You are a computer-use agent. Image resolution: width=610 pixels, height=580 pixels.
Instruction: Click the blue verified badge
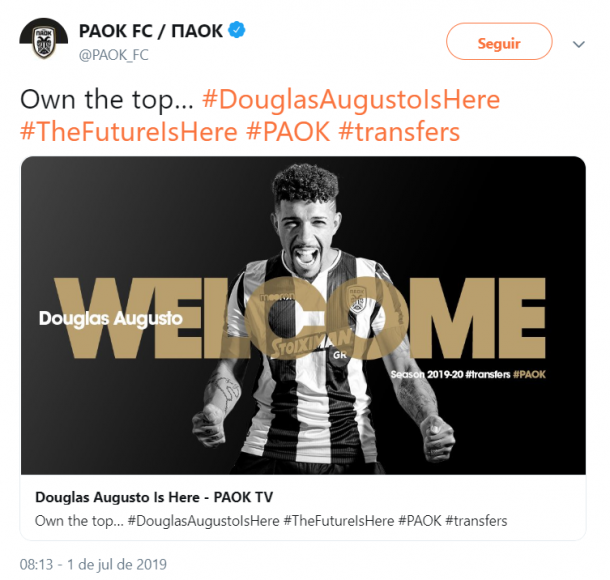tap(236, 31)
